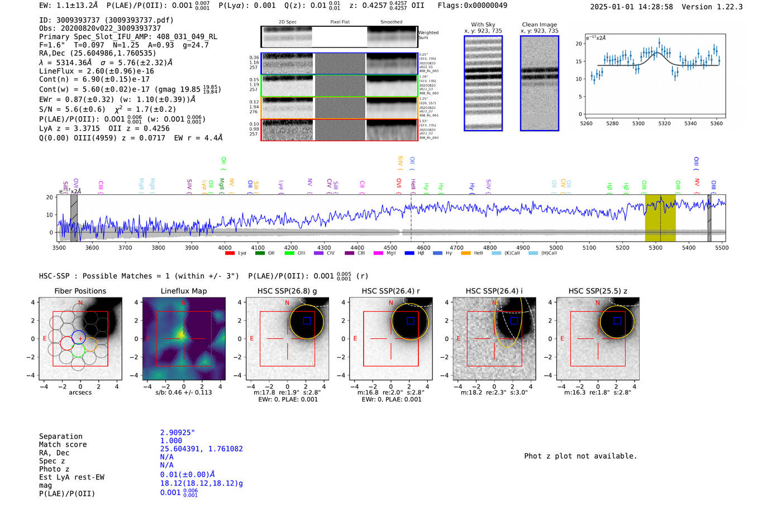
Task: Click the dark purple CIII legend swatch
Action: click(x=350, y=253)
